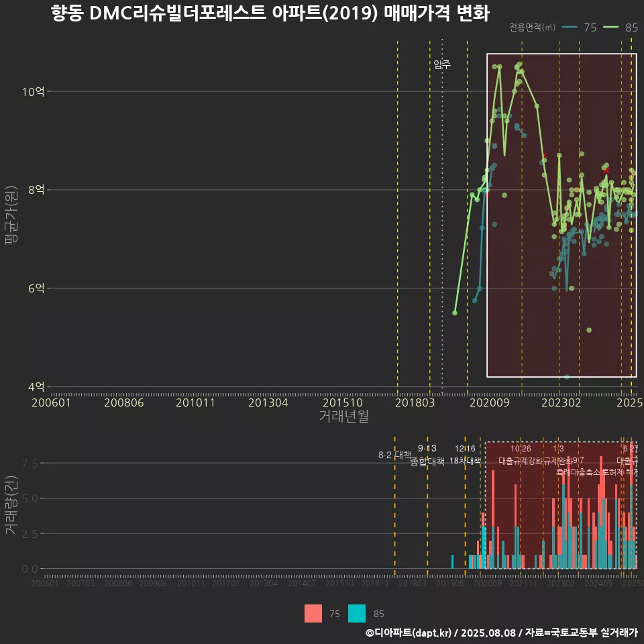Click 202111 on the volume chart x-axis
Viewport: 644px width, 644px height.
(523, 583)
